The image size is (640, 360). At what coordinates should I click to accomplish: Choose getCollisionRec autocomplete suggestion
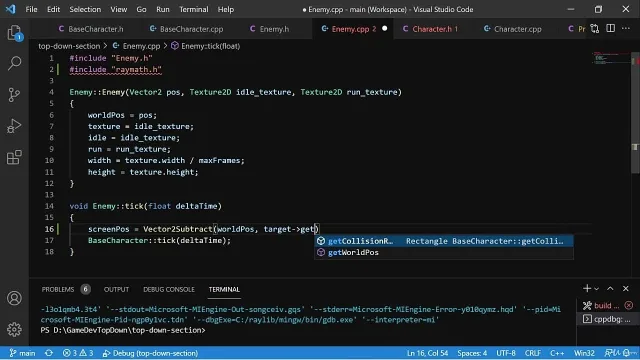[x=444, y=241]
